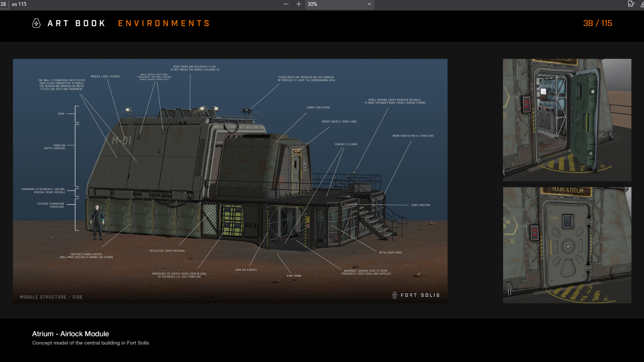Click the 'PANELING (MATTE SURFACE)' annotation

click(x=55, y=147)
